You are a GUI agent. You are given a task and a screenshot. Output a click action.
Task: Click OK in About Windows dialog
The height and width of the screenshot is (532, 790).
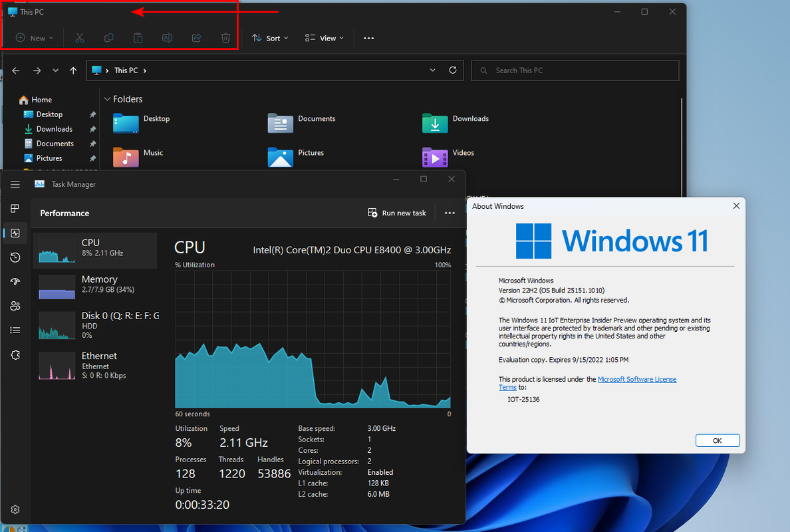pos(718,440)
